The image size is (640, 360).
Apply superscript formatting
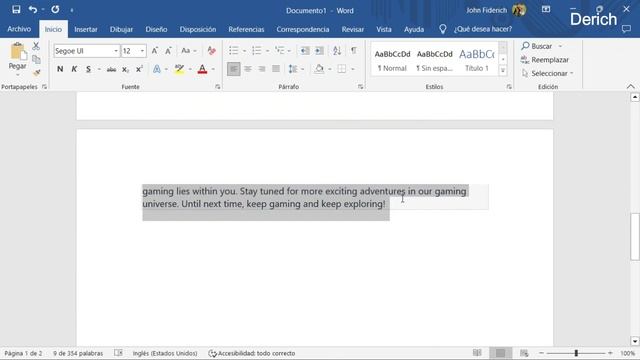pos(139,69)
